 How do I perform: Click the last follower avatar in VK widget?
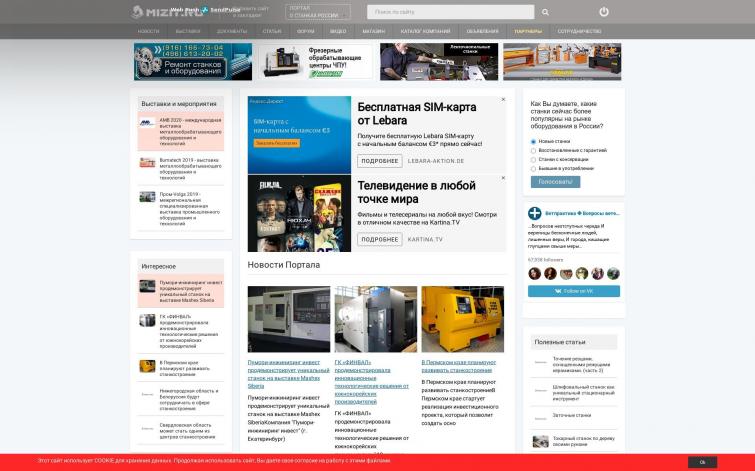coord(613,274)
